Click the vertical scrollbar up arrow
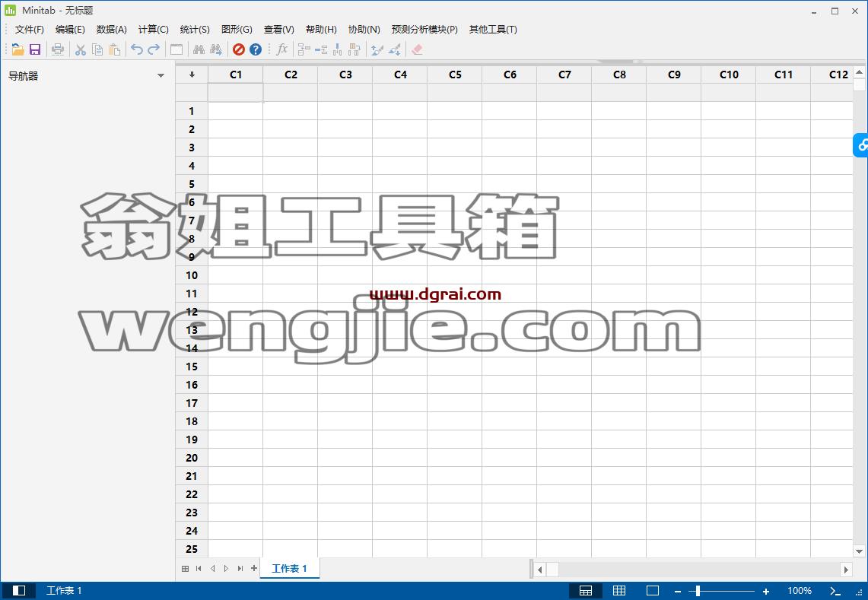The width and height of the screenshot is (868, 600). tap(859, 72)
